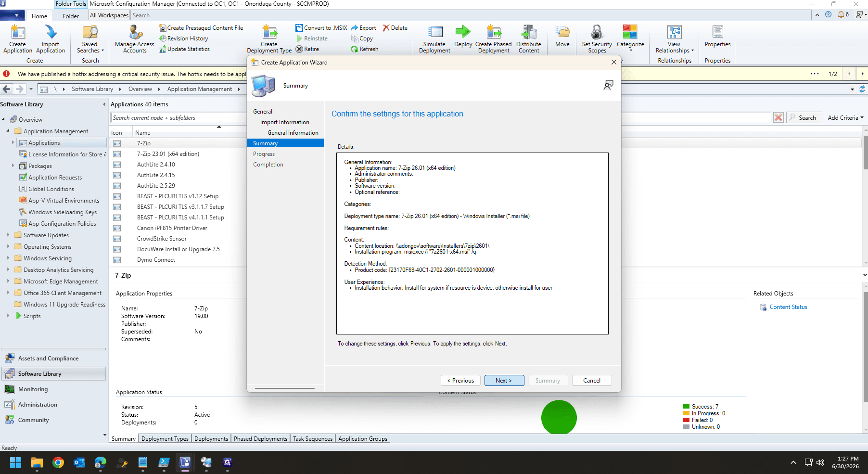Click the Import Application ribbon icon
This screenshot has height=474, width=868.
point(51,38)
